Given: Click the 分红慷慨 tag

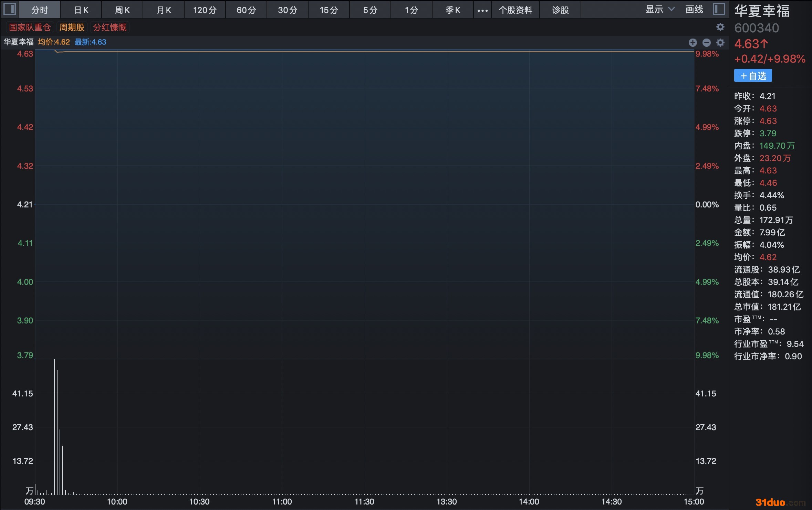Looking at the screenshot, I should click(110, 27).
